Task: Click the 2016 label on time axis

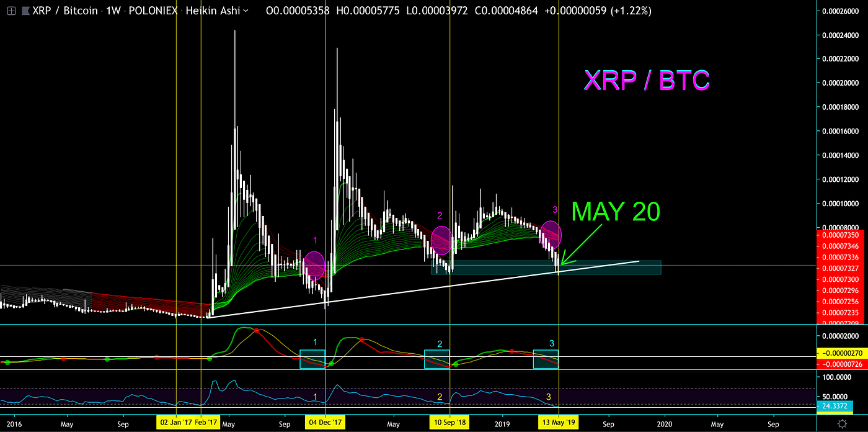Action: [x=14, y=425]
